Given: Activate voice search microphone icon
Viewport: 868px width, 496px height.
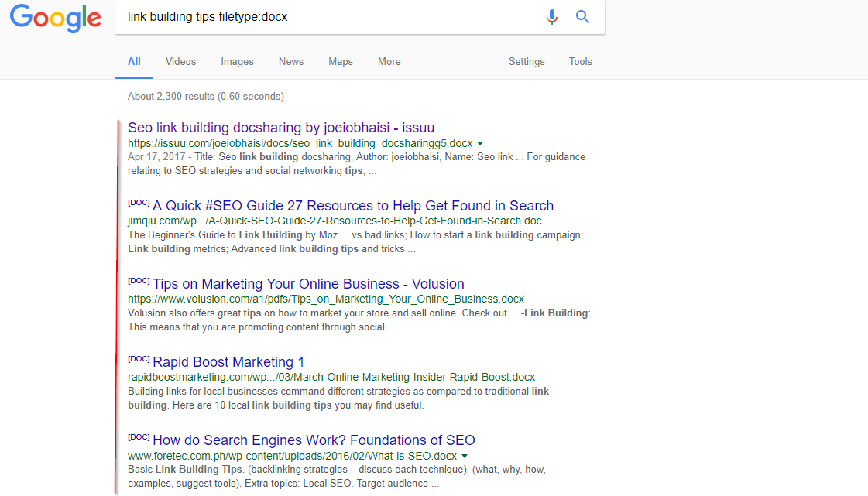Looking at the screenshot, I should click(x=551, y=17).
